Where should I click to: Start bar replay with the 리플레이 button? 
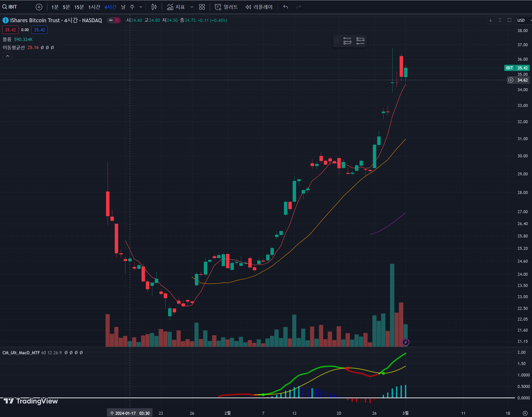259,7
